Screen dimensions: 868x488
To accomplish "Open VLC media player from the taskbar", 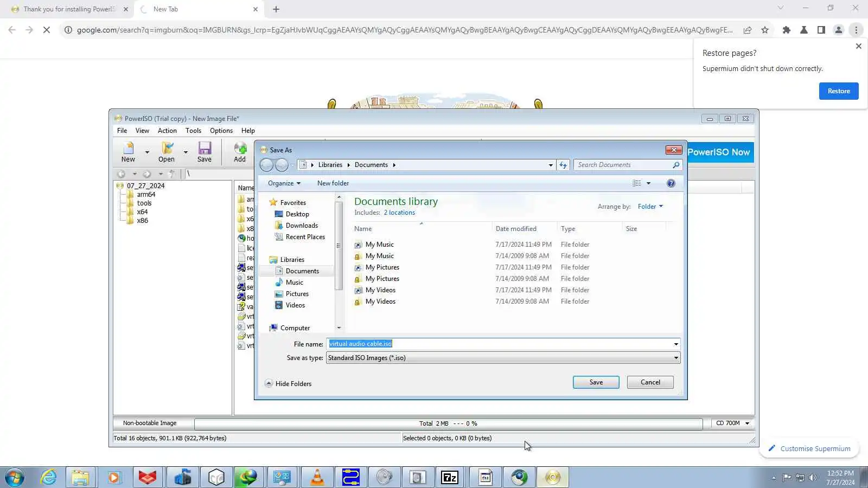I will (317, 477).
